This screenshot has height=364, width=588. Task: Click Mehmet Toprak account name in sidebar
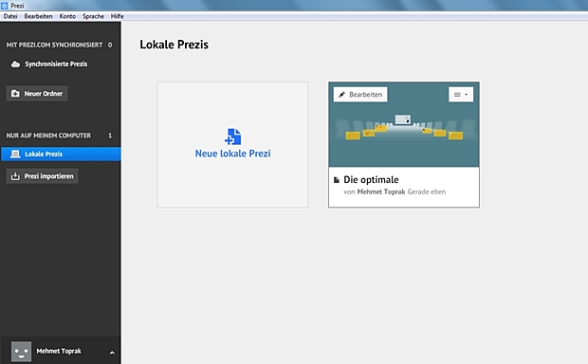59,352
